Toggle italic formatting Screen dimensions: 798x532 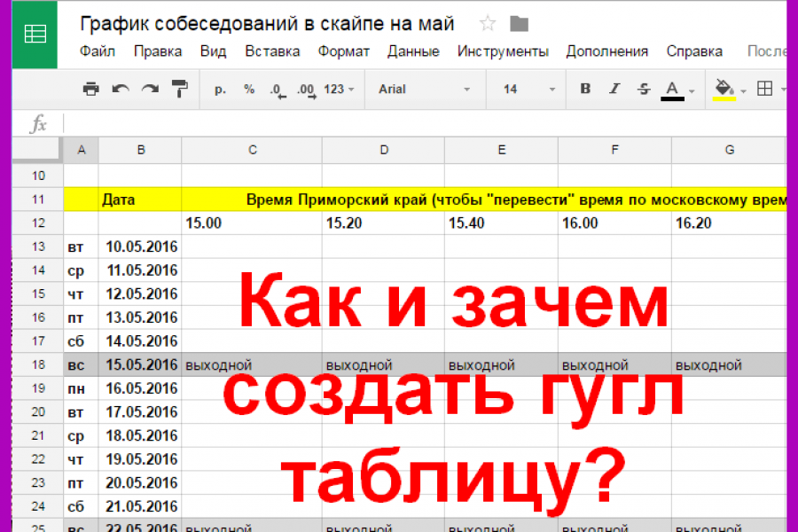click(614, 89)
